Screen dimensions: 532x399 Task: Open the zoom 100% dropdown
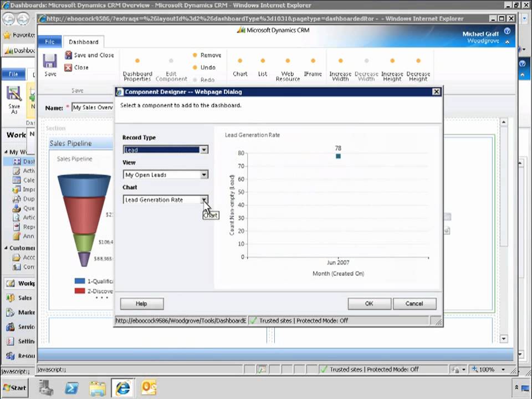503,370
